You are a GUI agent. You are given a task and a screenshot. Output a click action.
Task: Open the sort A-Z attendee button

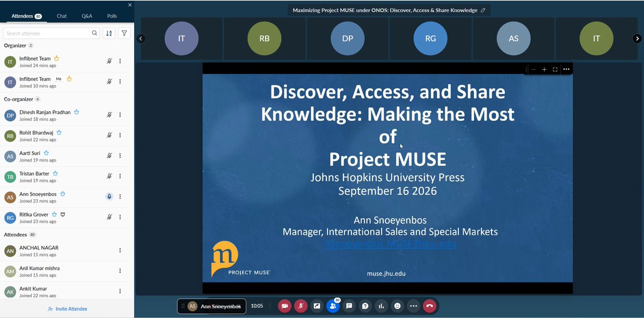tap(109, 33)
